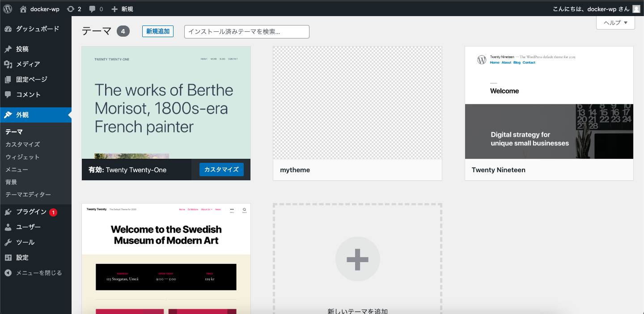Open メニュー in the sidebar submenu
This screenshot has height=314, width=644.
pos(17,170)
